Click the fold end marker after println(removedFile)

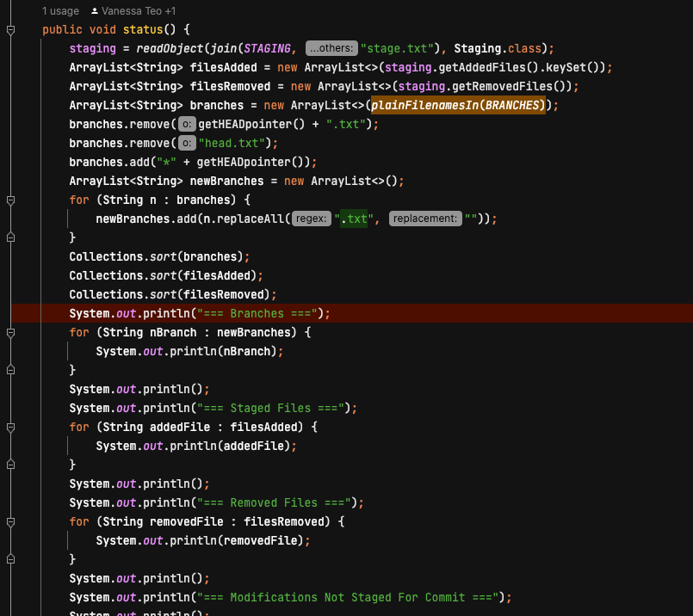[10, 559]
